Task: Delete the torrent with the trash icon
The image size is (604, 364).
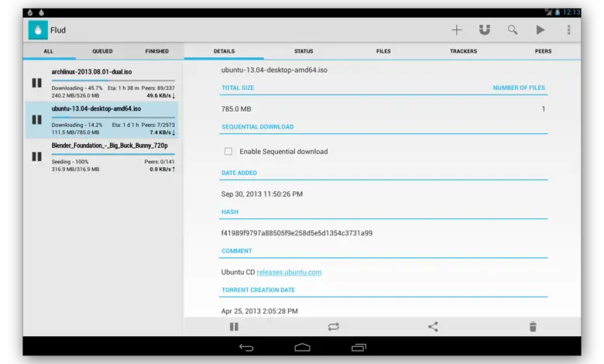Action: pos(533,327)
